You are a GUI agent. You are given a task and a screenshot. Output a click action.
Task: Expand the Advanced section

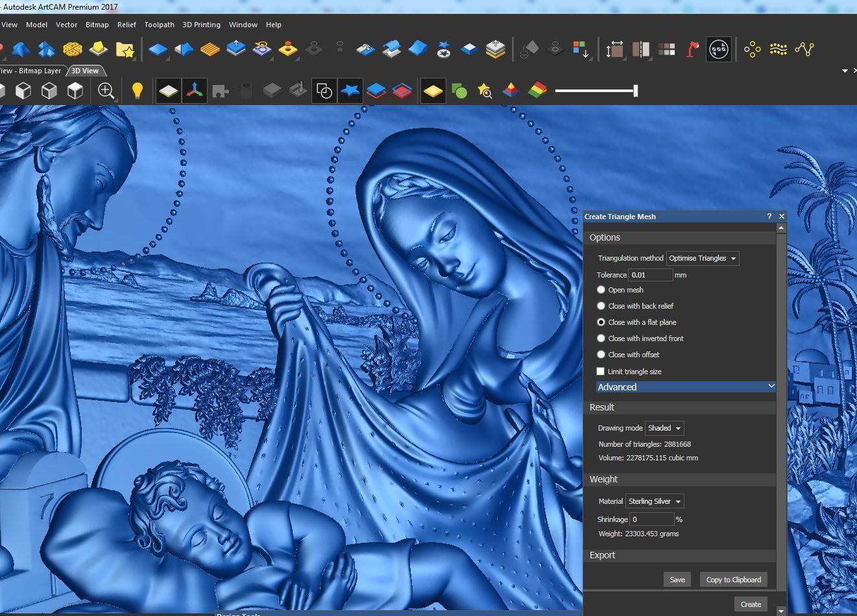coord(686,386)
